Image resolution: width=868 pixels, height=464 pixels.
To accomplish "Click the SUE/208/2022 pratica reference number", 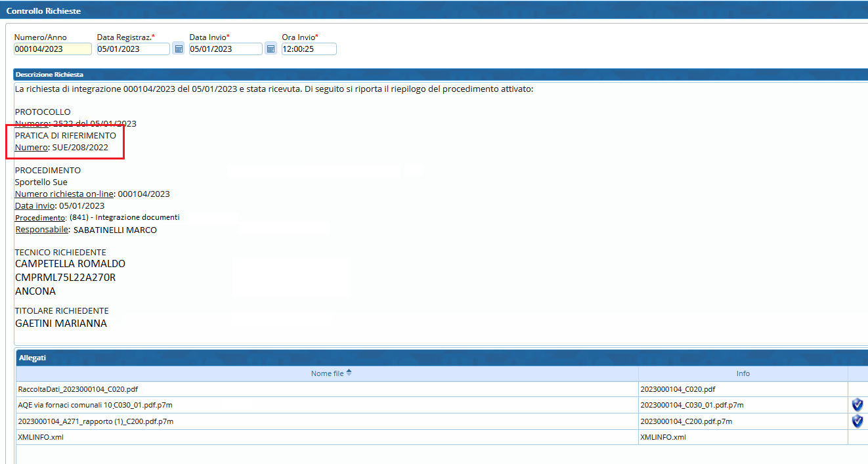I will [x=80, y=148].
